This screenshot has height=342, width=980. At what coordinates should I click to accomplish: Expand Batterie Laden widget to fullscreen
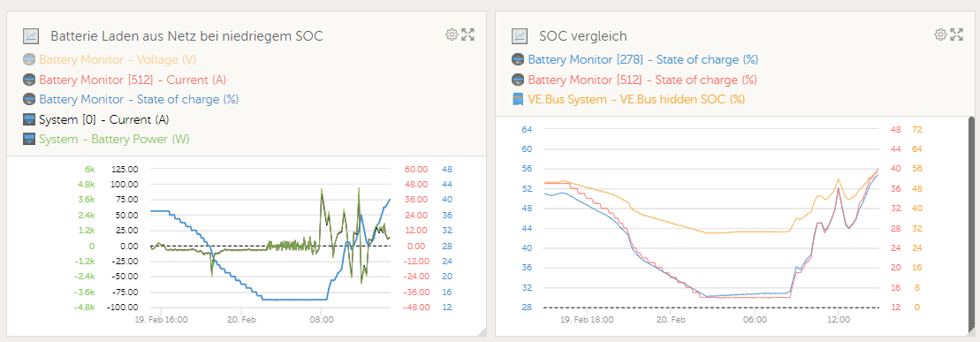click(x=468, y=34)
